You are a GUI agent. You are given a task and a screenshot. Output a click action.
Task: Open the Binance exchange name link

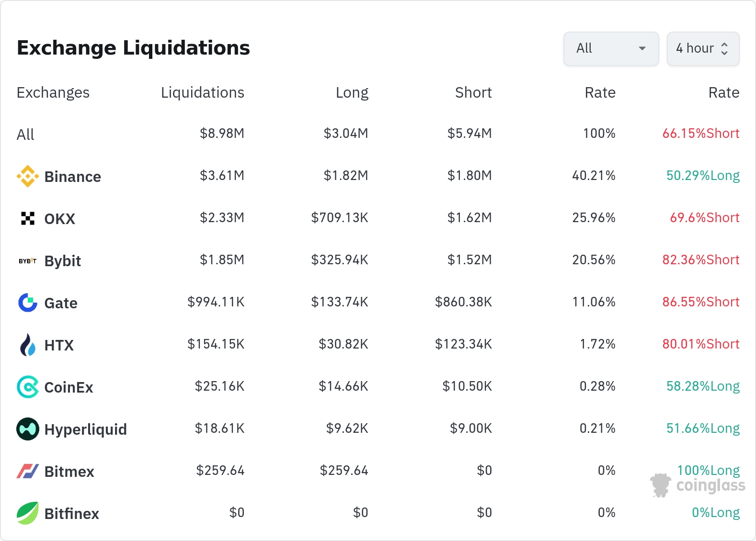point(72,177)
